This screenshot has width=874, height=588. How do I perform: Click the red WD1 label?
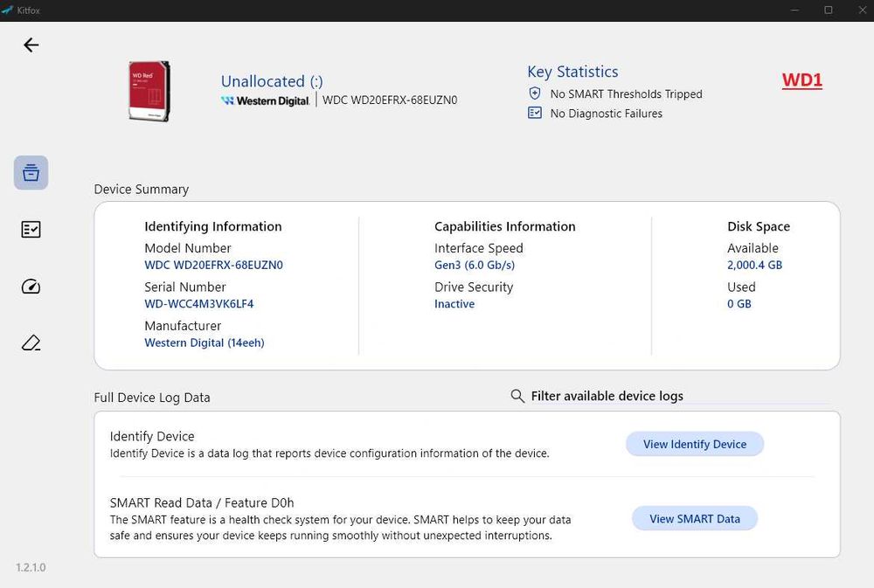[x=801, y=81]
